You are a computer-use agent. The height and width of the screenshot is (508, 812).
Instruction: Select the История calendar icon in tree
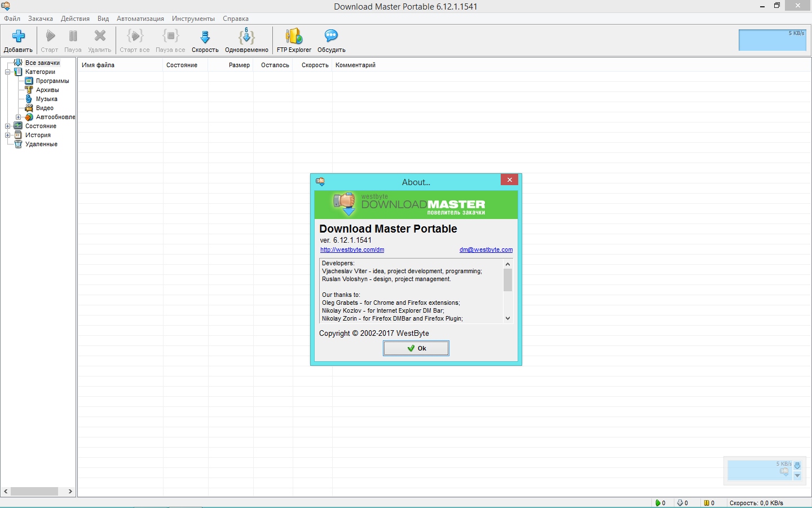tap(18, 135)
